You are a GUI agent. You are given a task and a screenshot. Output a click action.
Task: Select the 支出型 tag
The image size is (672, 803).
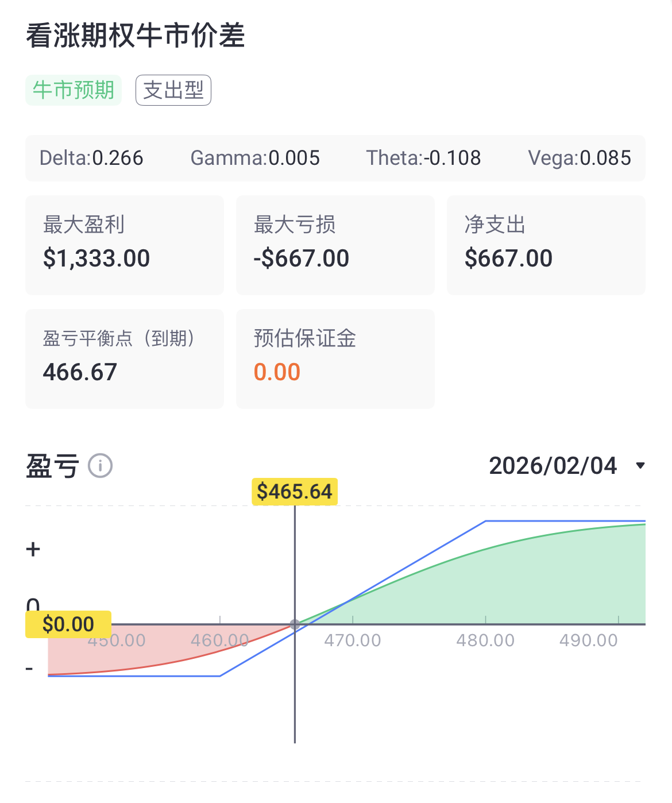(173, 90)
